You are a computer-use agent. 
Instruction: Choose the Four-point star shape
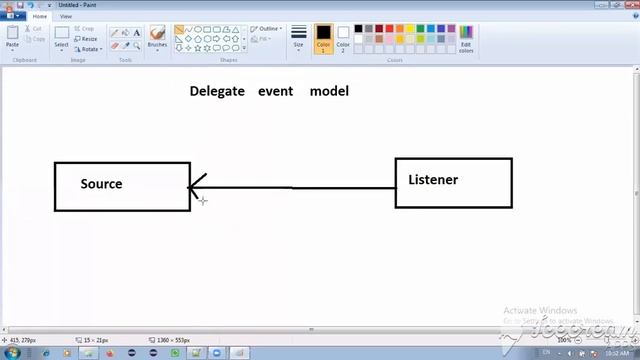pos(188,48)
